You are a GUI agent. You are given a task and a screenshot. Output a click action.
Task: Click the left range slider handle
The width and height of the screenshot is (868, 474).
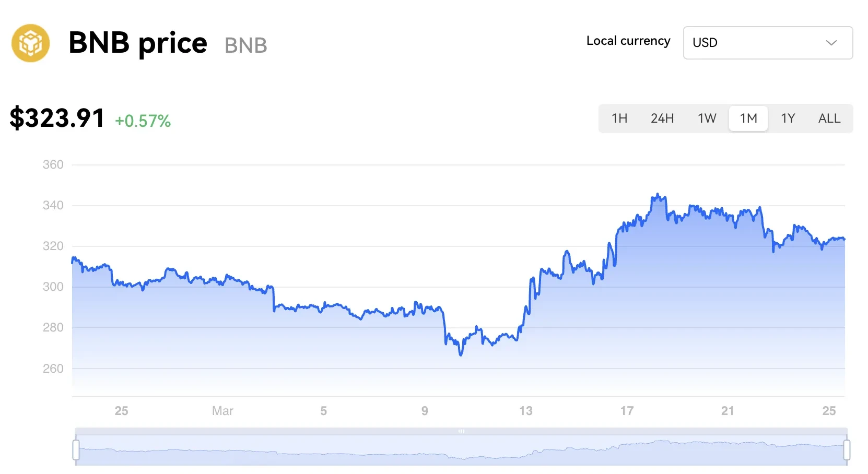point(76,449)
